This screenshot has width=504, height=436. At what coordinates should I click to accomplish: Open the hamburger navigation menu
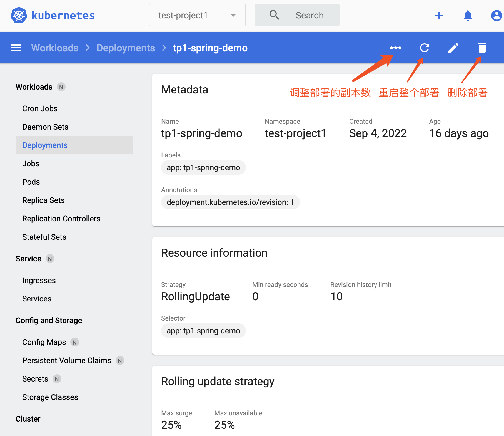[x=16, y=48]
